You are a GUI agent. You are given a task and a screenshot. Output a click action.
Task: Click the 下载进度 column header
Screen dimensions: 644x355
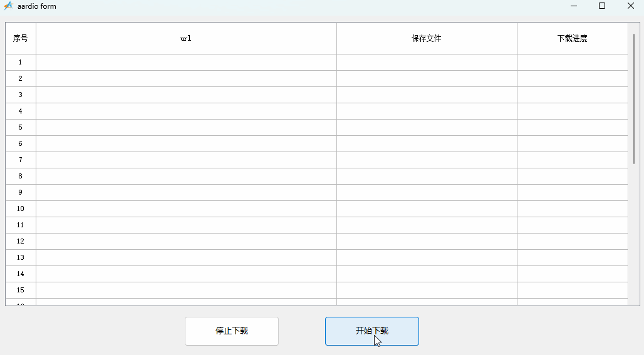pos(573,39)
